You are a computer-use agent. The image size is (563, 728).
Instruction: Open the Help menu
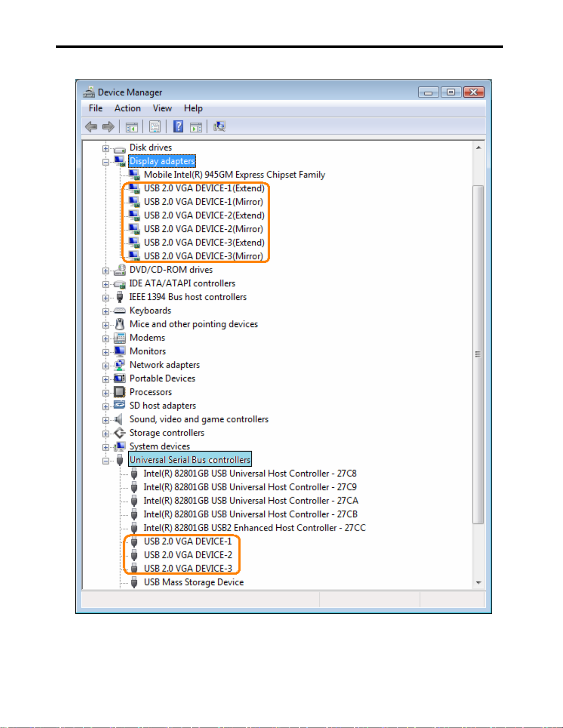[x=193, y=108]
